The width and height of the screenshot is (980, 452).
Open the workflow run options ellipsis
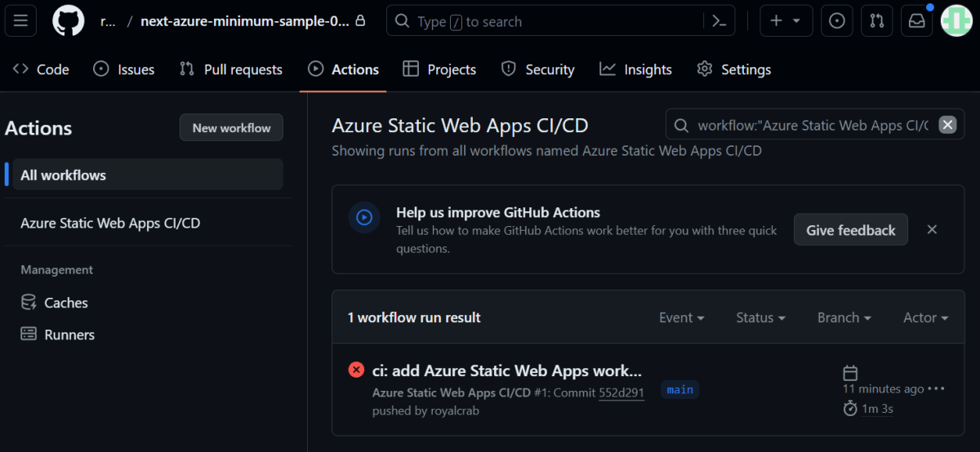[936, 389]
